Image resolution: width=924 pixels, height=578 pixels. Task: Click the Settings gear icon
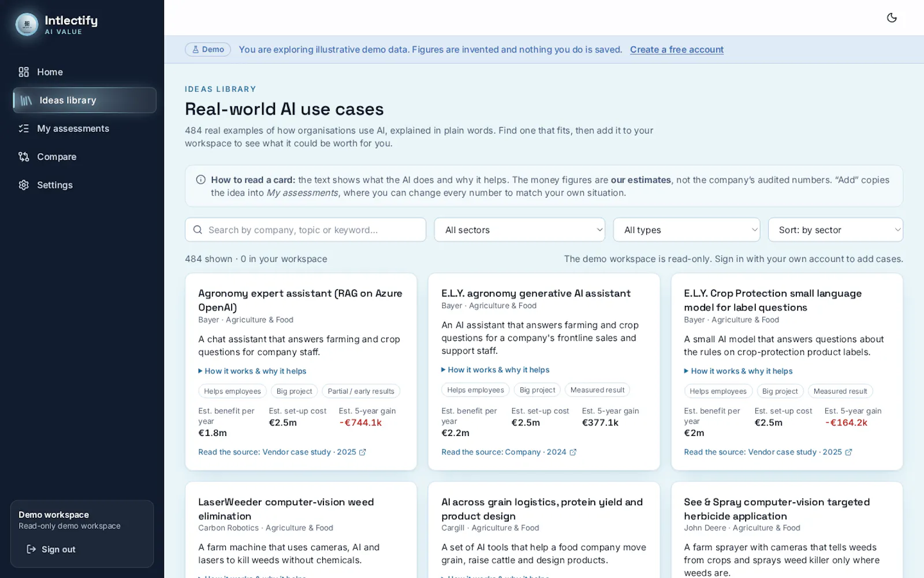coord(24,186)
